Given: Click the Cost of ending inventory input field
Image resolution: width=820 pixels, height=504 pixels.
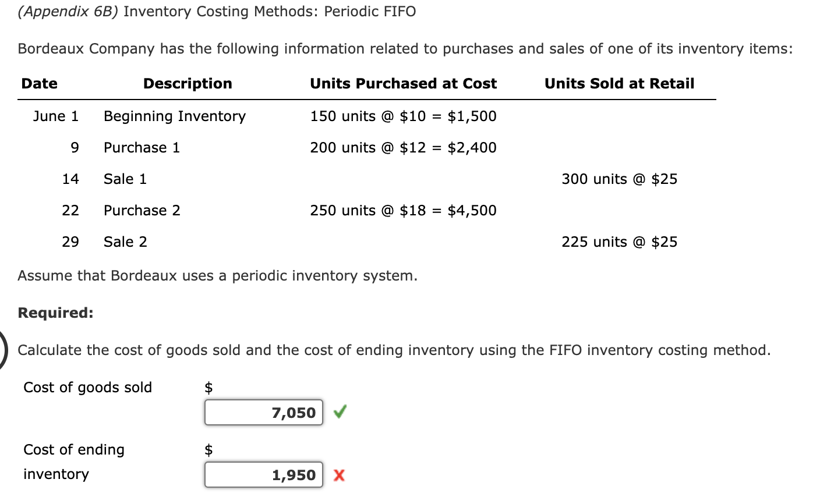Looking at the screenshot, I should click(x=263, y=474).
